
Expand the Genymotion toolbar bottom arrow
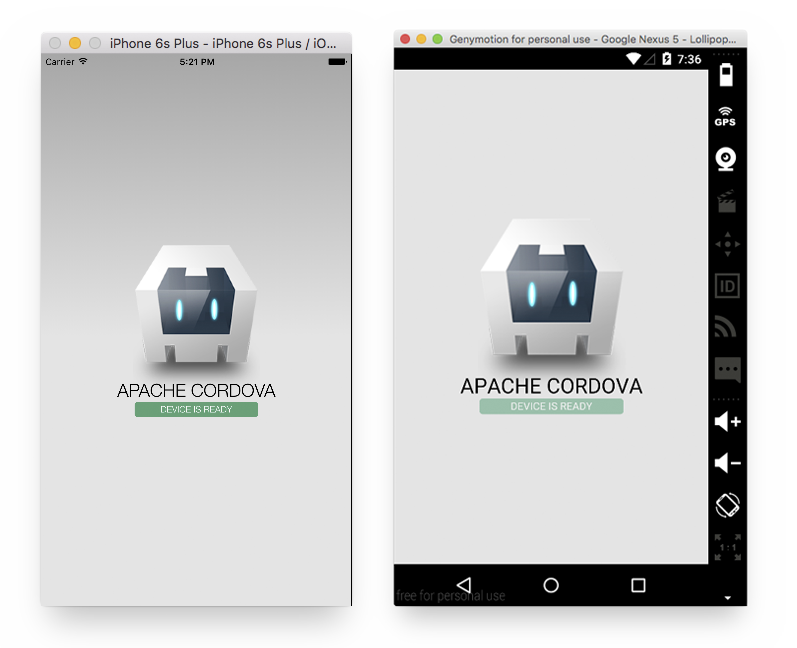click(727, 598)
